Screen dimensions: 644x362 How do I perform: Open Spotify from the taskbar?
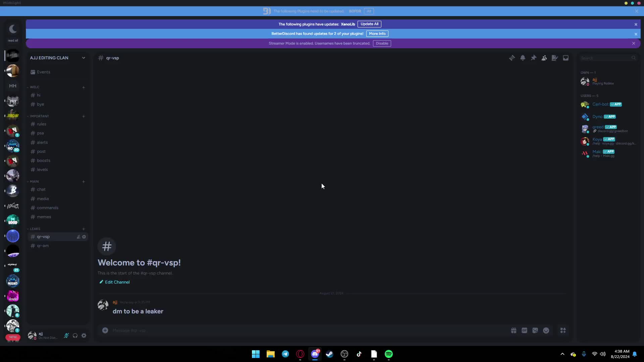pos(388,354)
